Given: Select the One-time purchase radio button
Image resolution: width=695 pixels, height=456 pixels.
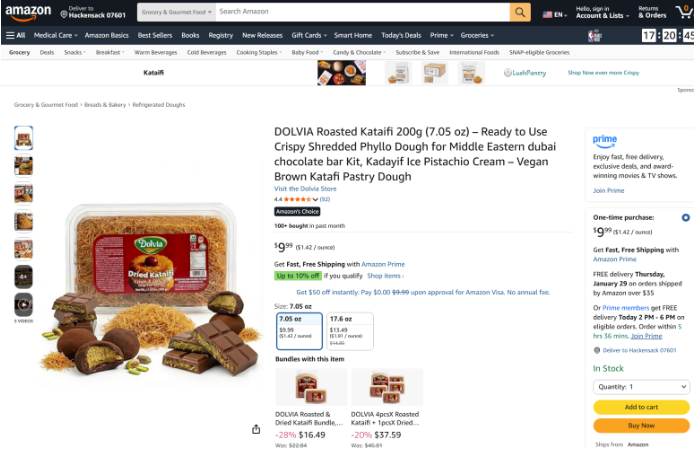Looking at the screenshot, I should (x=686, y=218).
